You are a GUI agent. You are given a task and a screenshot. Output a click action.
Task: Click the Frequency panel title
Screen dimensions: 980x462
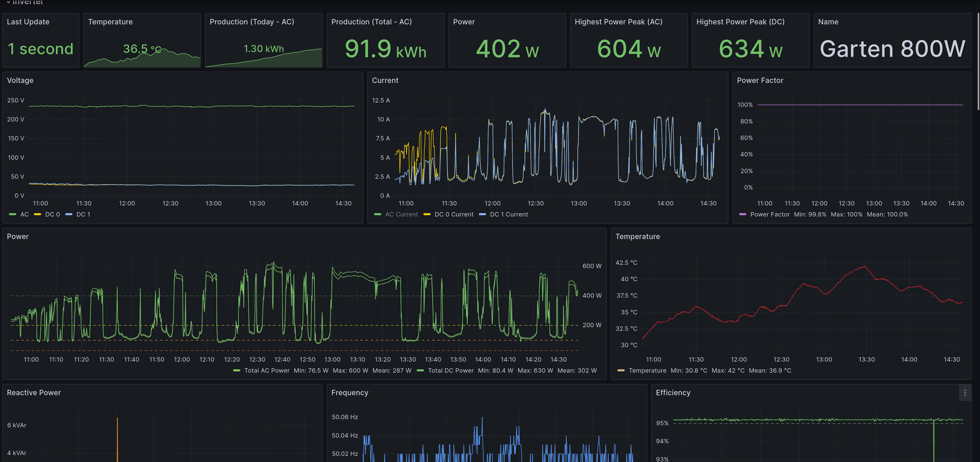click(x=349, y=392)
